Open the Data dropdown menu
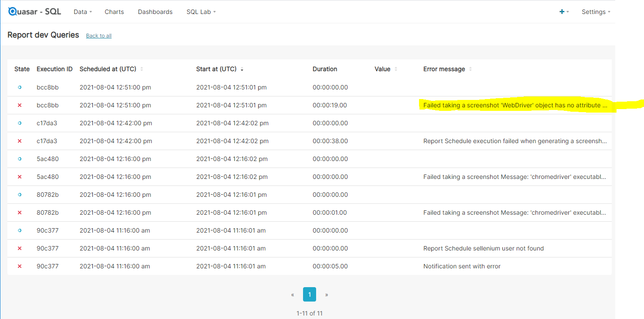This screenshot has height=319, width=644. (x=82, y=12)
